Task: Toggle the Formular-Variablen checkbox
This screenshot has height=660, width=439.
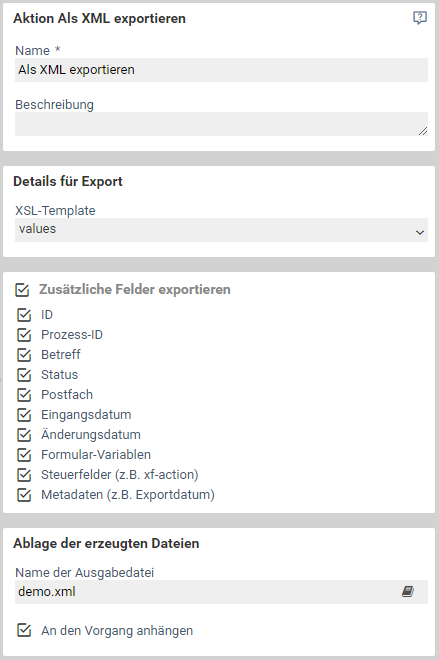Action: click(x=24, y=455)
